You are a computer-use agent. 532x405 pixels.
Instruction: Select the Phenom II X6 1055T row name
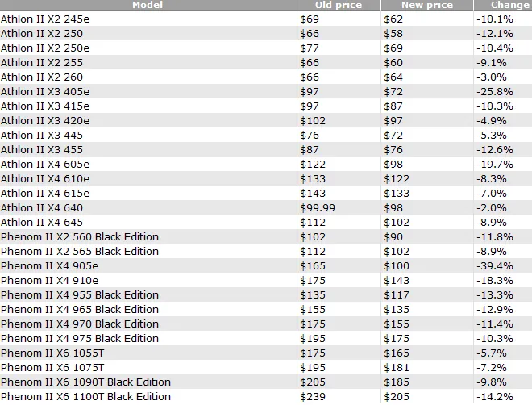coord(50,353)
